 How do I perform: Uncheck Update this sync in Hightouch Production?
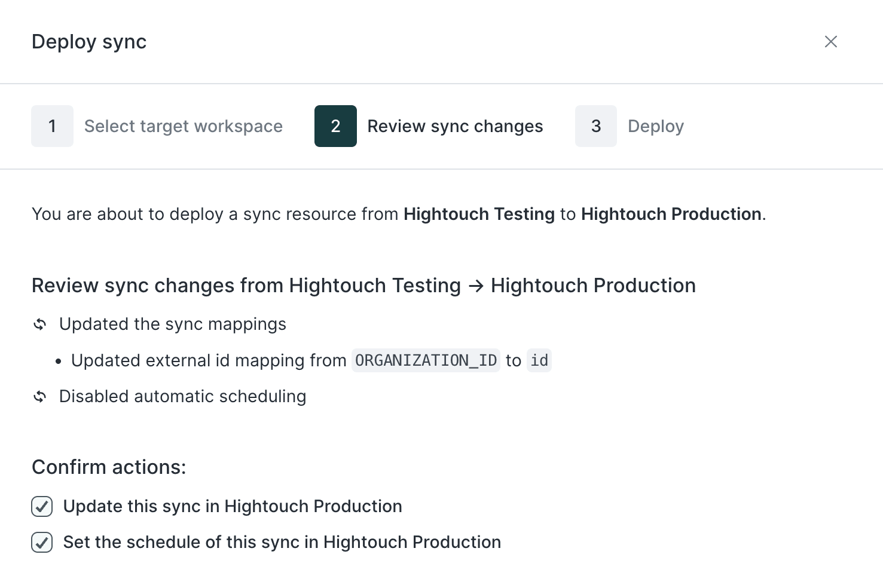(x=42, y=506)
